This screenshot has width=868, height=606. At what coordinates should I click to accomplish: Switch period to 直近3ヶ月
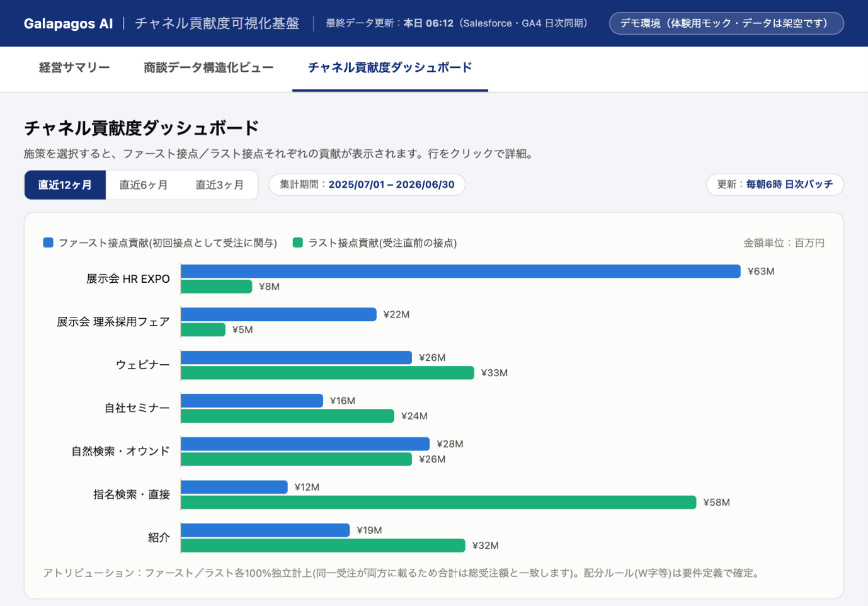[x=219, y=185]
